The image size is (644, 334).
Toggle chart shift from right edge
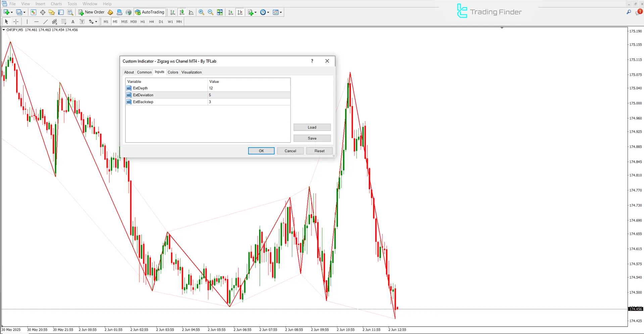(x=240, y=12)
